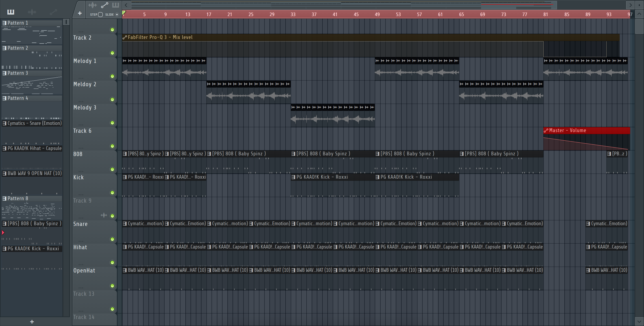The image size is (644, 326).
Task: Focus automation clips in the playlist toolbar
Action: 104,5
